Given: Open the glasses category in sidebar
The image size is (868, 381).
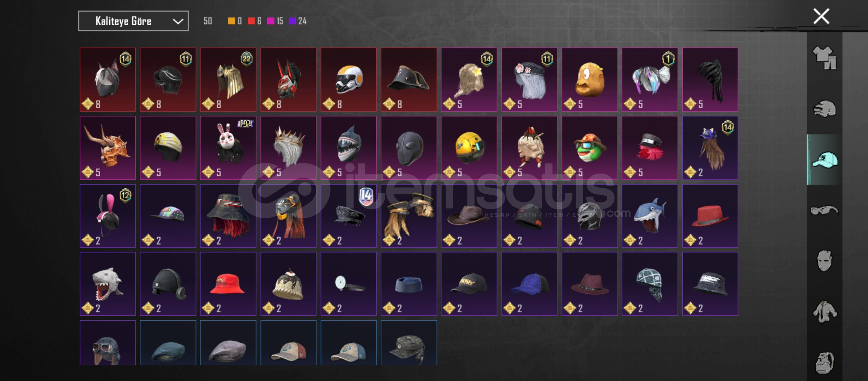Looking at the screenshot, I should (x=825, y=210).
